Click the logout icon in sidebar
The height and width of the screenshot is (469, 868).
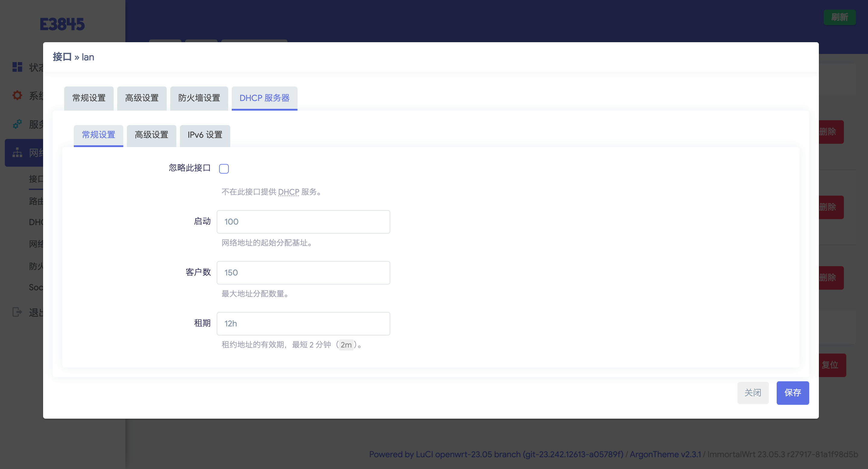17,312
